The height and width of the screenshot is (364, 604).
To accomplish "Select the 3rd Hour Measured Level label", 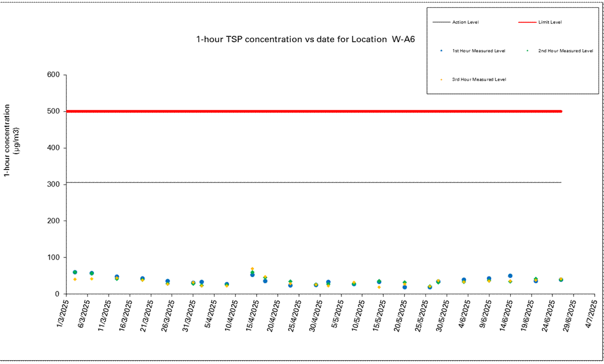I will [x=479, y=80].
